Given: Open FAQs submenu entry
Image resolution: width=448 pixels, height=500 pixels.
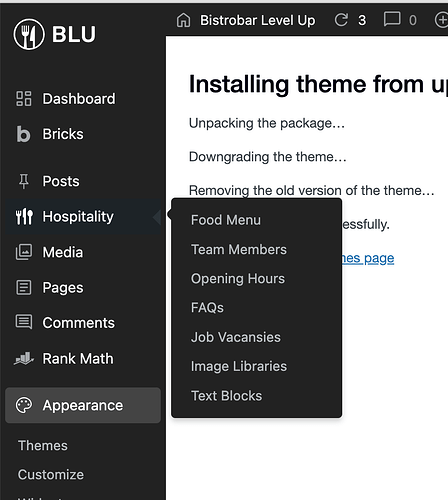Looking at the screenshot, I should (207, 308).
